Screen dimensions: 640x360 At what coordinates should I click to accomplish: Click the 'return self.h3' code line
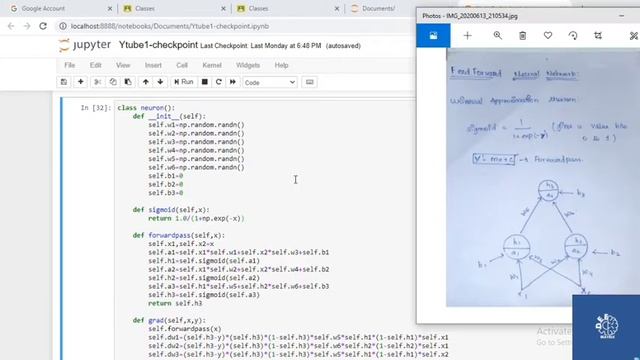(x=175, y=303)
